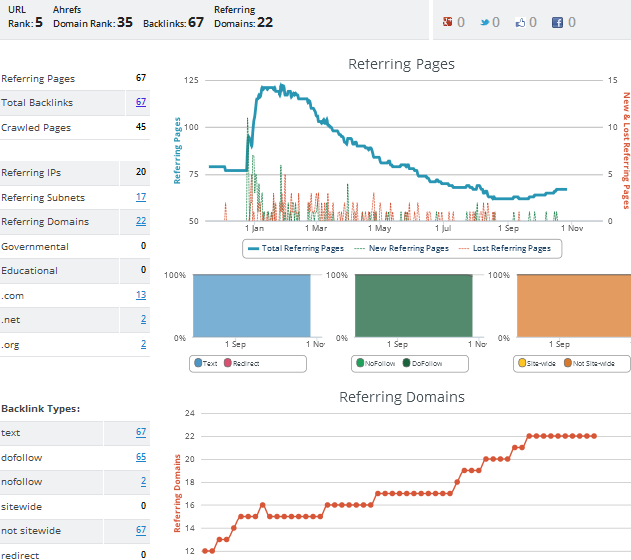The height and width of the screenshot is (560, 631).
Task: Toggle Total Referring Pages series in legend
Action: pos(296,249)
